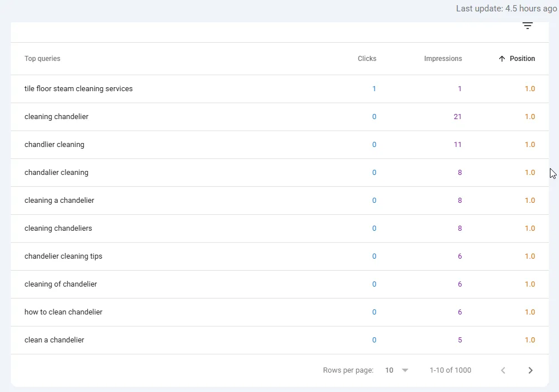Go to previous page of results

503,370
